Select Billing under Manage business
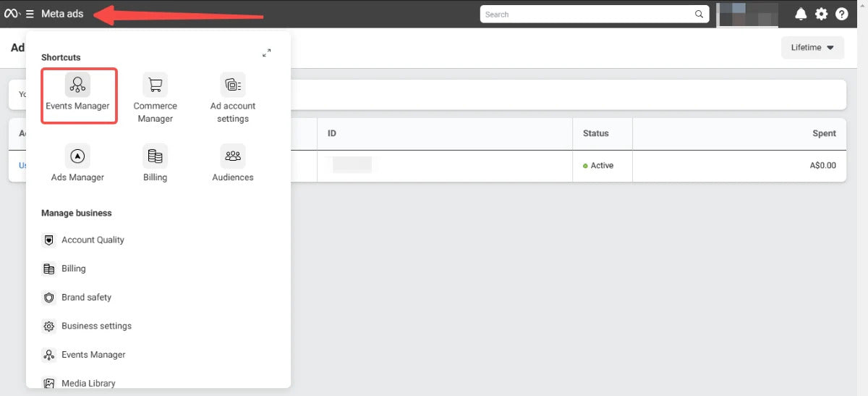The height and width of the screenshot is (396, 868). pos(74,269)
